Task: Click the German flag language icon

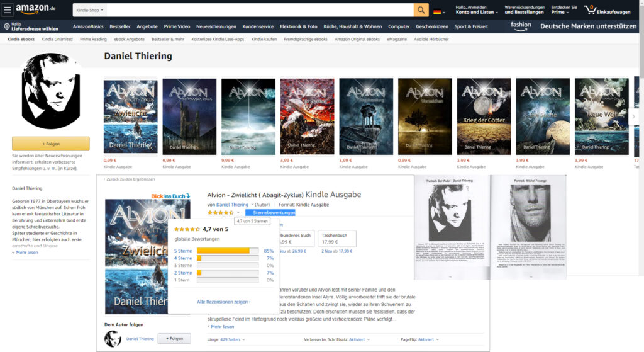Action: pyautogui.click(x=438, y=11)
